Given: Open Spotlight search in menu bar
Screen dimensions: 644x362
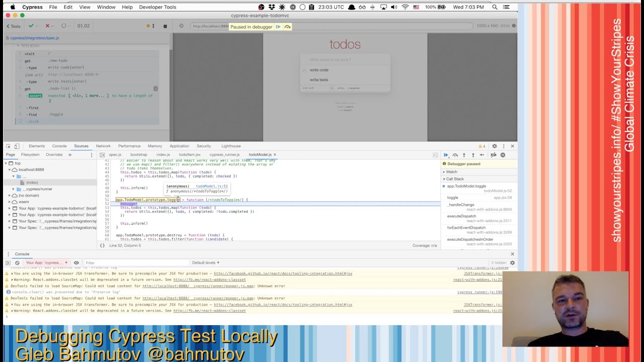Looking at the screenshot, I should [495, 7].
